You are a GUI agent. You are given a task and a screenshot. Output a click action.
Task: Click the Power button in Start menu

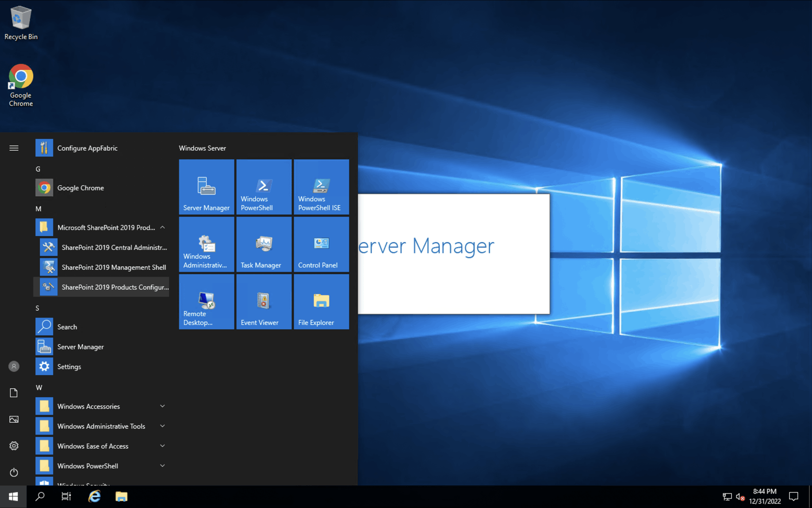[x=14, y=473]
